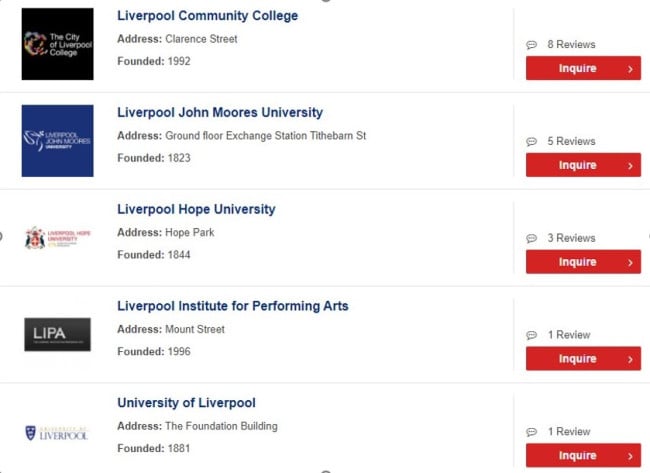View 8 Reviews for Community College
Viewport: 650px width, 473px height.
click(x=571, y=44)
